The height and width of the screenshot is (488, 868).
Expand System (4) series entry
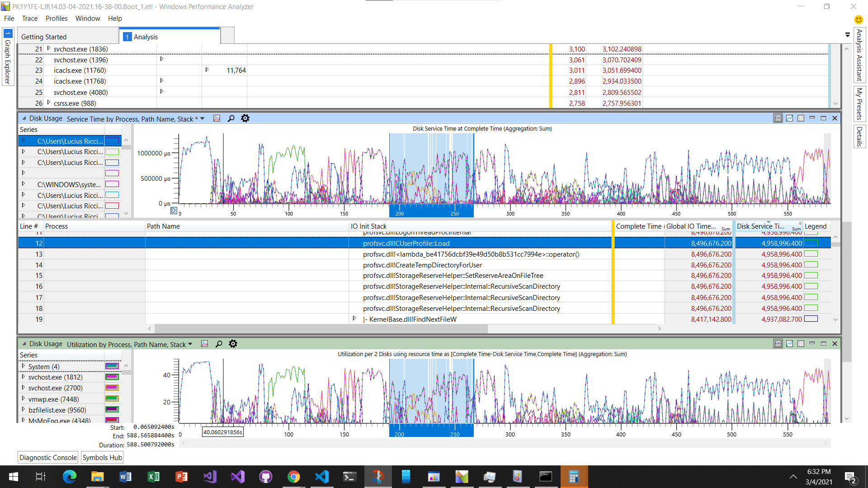click(24, 366)
